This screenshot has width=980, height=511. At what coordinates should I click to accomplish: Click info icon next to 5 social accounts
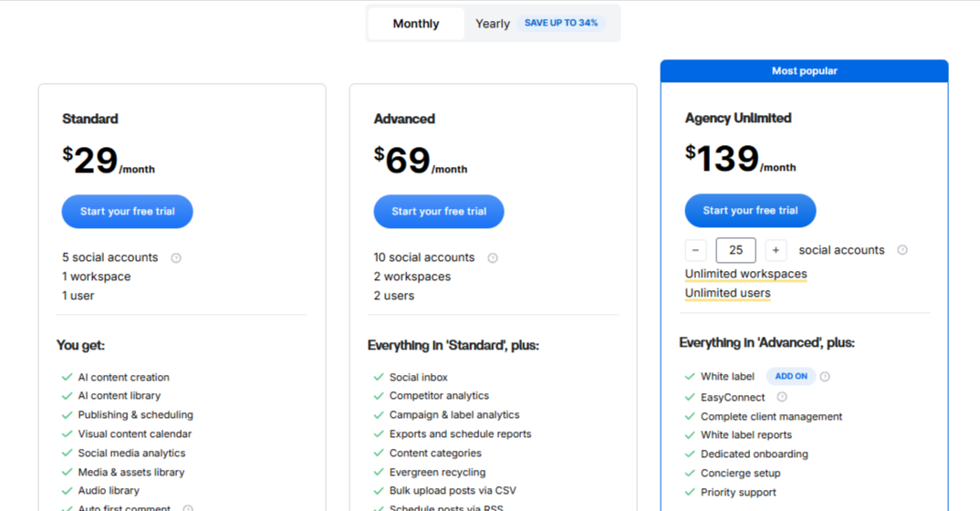coord(176,258)
